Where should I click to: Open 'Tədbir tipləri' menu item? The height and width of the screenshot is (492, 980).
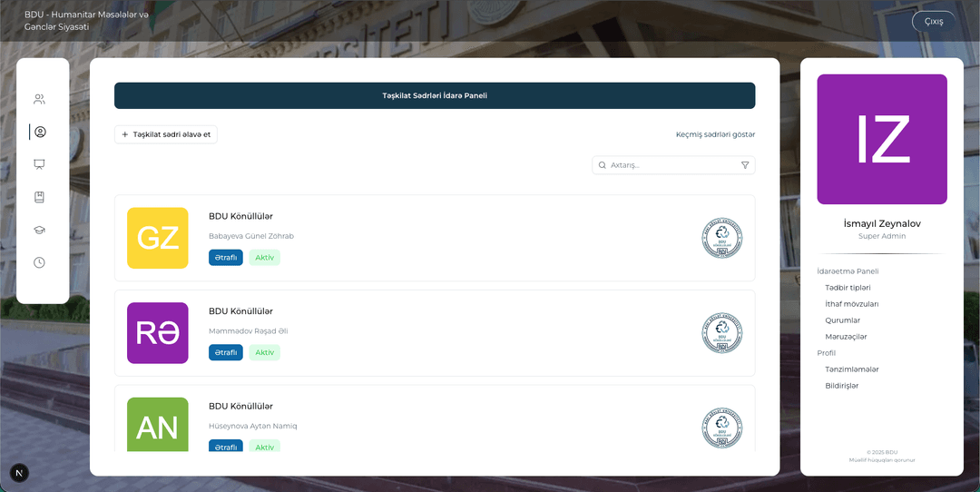pos(848,288)
